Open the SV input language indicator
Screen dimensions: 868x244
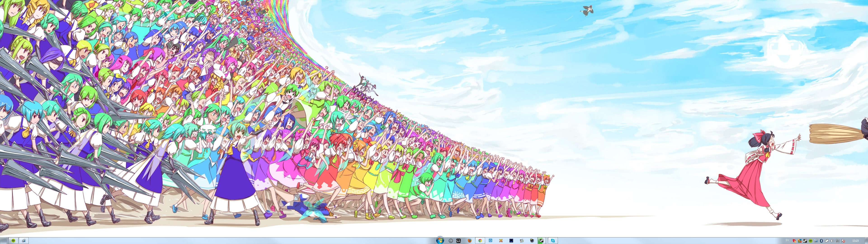click(x=788, y=240)
